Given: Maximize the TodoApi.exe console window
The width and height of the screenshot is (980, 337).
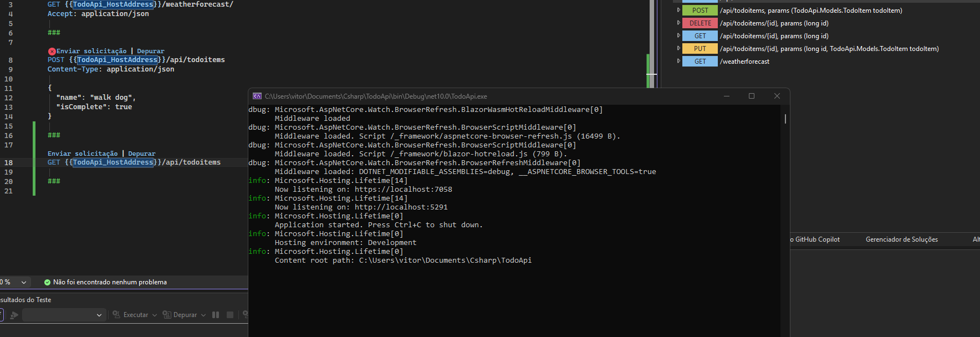Looking at the screenshot, I should click(752, 96).
